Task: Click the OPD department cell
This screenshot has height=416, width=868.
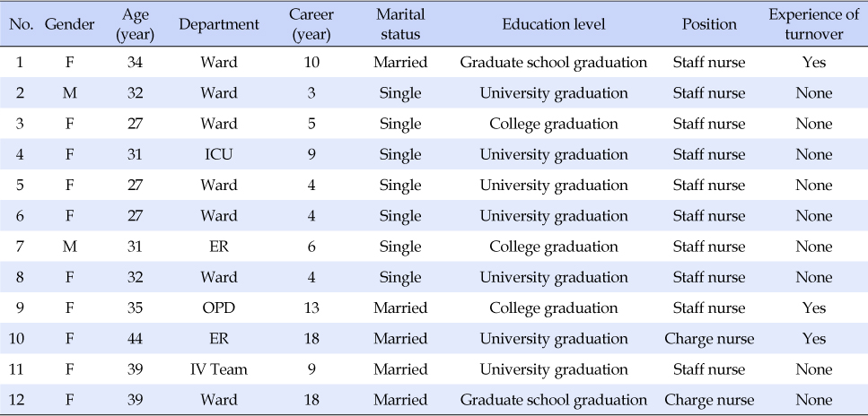Action: coord(219,308)
